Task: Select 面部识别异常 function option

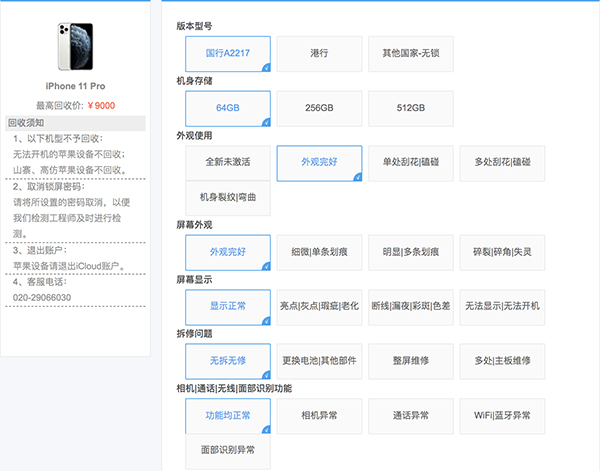Action: click(x=228, y=451)
